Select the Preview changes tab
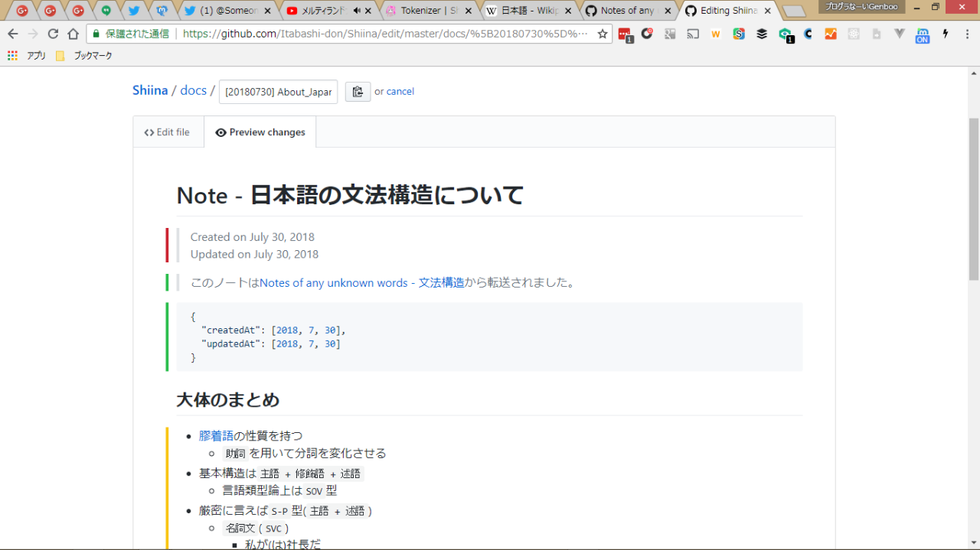Image resolution: width=980 pixels, height=550 pixels. (260, 132)
